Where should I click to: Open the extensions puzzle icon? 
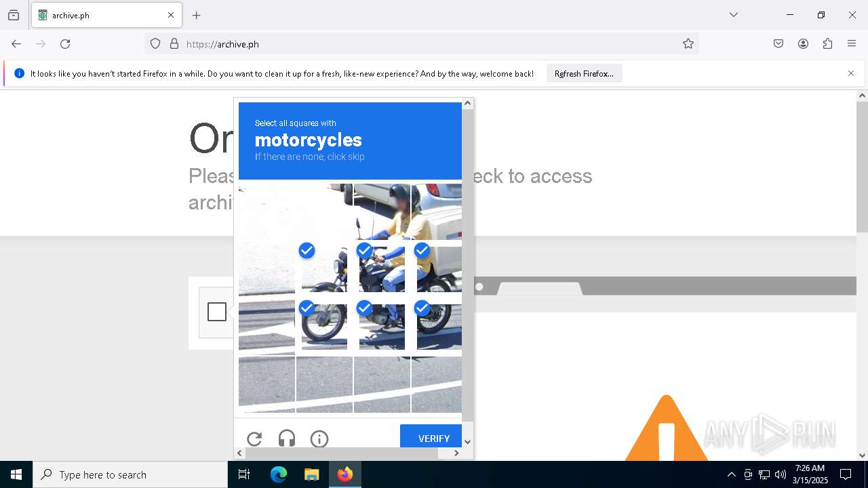pos(827,44)
